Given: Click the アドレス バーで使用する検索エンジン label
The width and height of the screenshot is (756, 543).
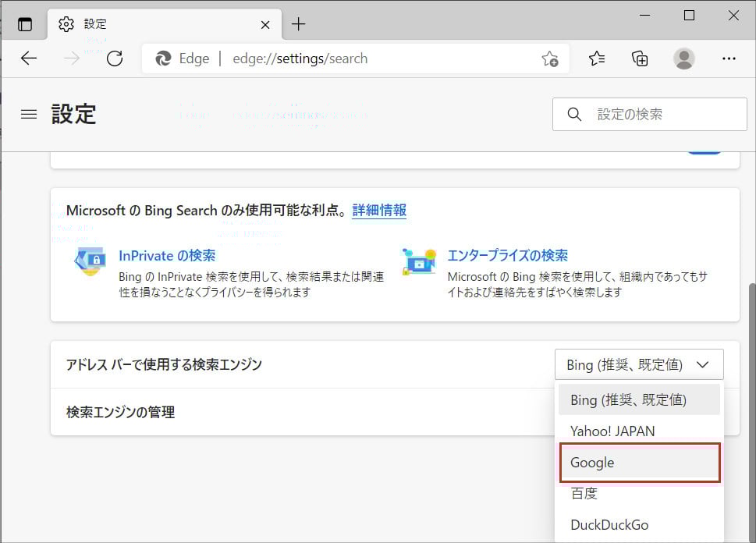Looking at the screenshot, I should (x=164, y=364).
